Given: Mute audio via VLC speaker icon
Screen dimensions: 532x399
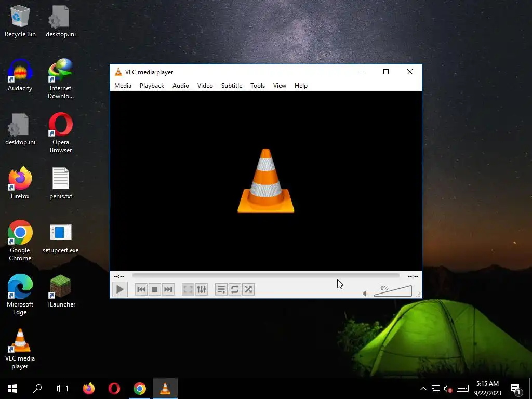Looking at the screenshot, I should [365, 294].
